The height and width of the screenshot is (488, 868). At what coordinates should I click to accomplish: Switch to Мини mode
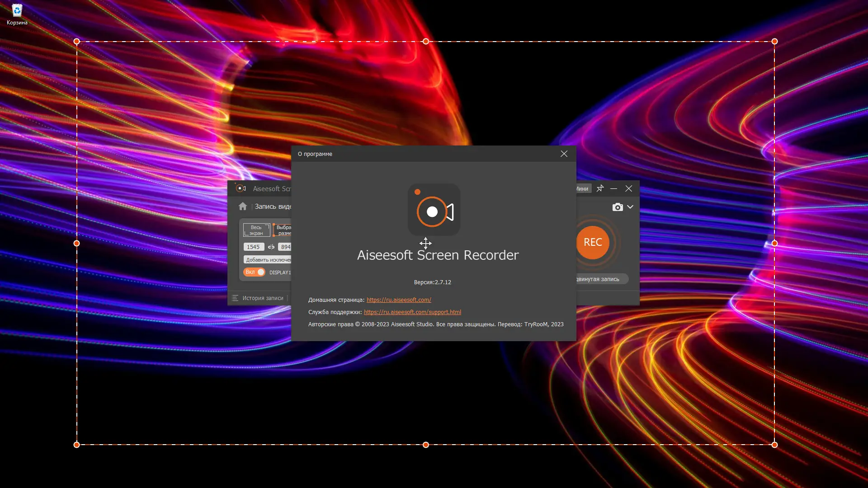tap(582, 188)
